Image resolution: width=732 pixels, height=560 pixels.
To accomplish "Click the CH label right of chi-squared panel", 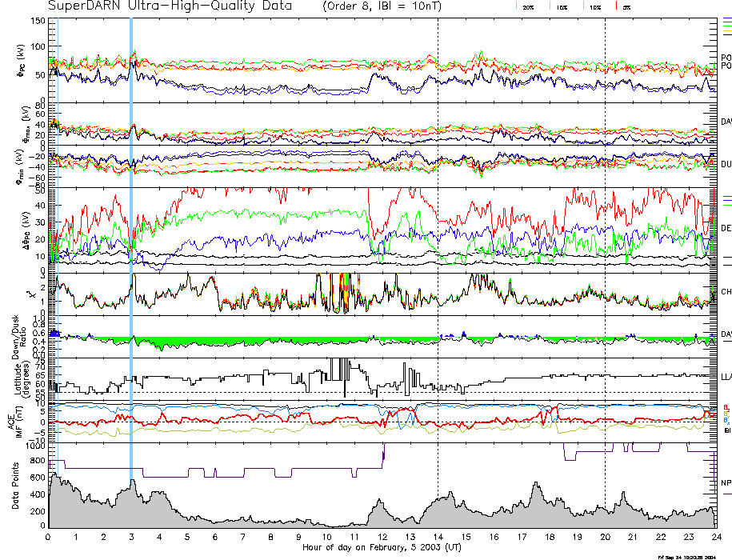I will [x=726, y=293].
